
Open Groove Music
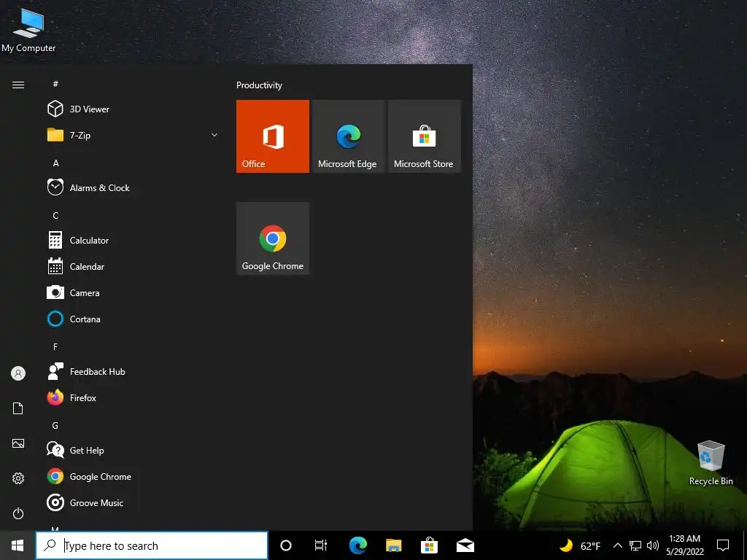133,503
